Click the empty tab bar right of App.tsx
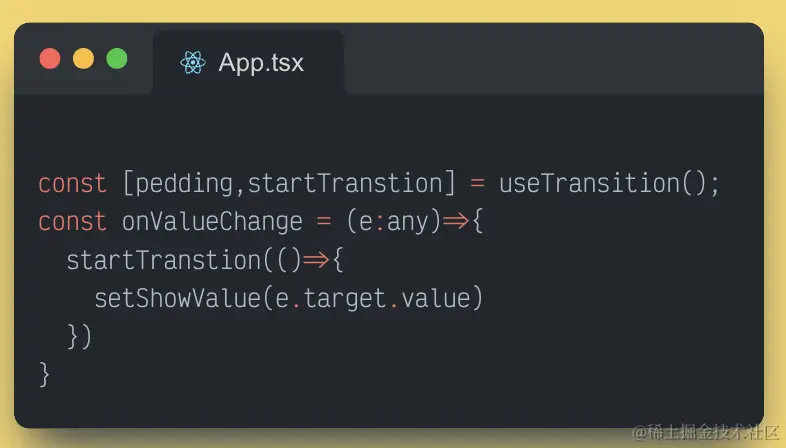Viewport: 786px width, 448px height. click(x=550, y=63)
